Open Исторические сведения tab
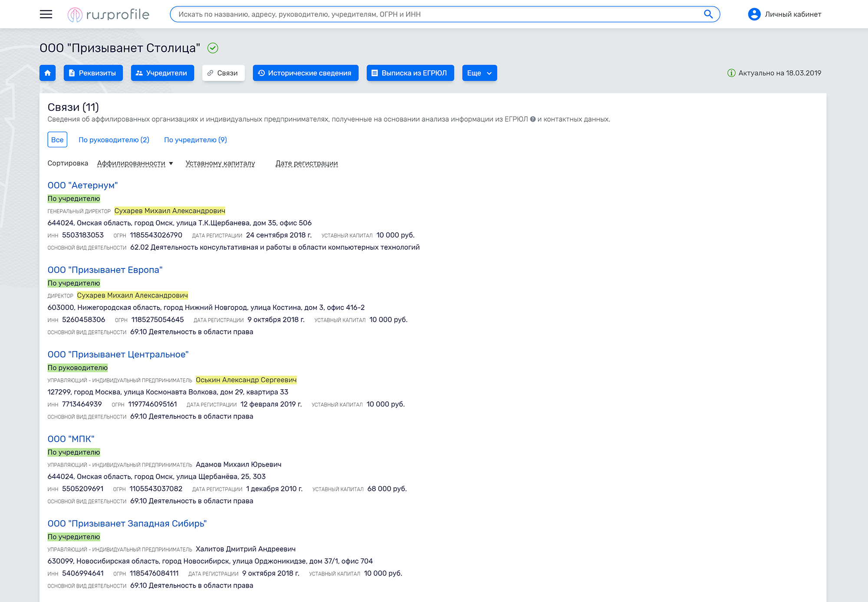 (x=306, y=73)
